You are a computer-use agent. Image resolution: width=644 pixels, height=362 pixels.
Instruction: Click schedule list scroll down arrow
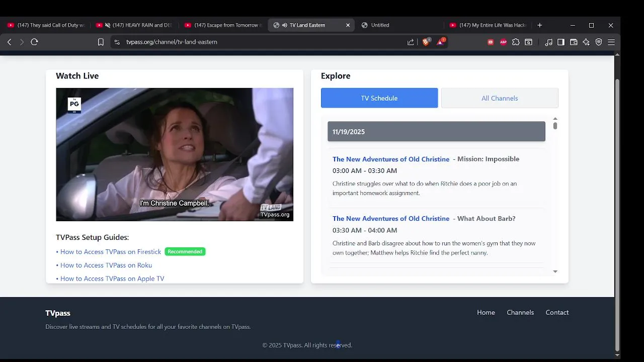[555, 271]
